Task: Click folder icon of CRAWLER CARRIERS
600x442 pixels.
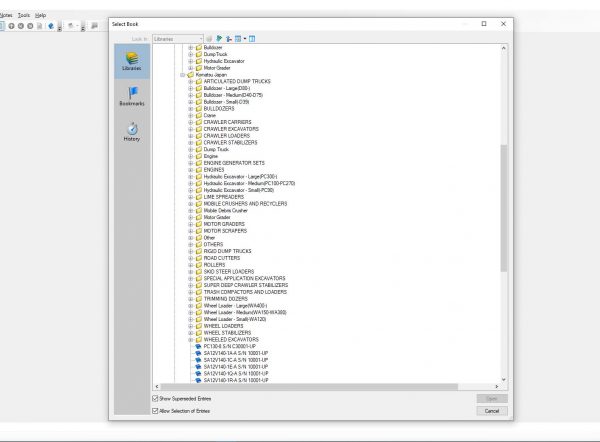Action: (x=199, y=122)
